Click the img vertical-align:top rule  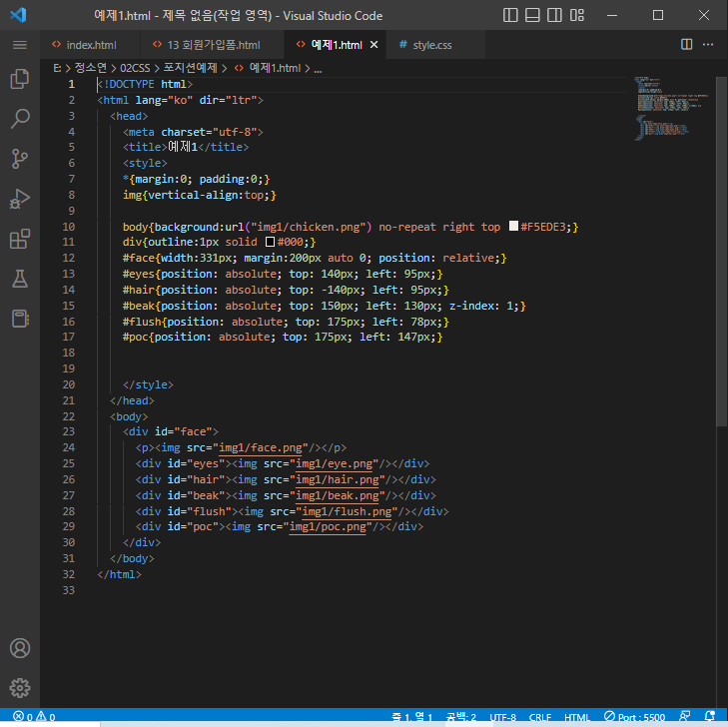(199, 195)
